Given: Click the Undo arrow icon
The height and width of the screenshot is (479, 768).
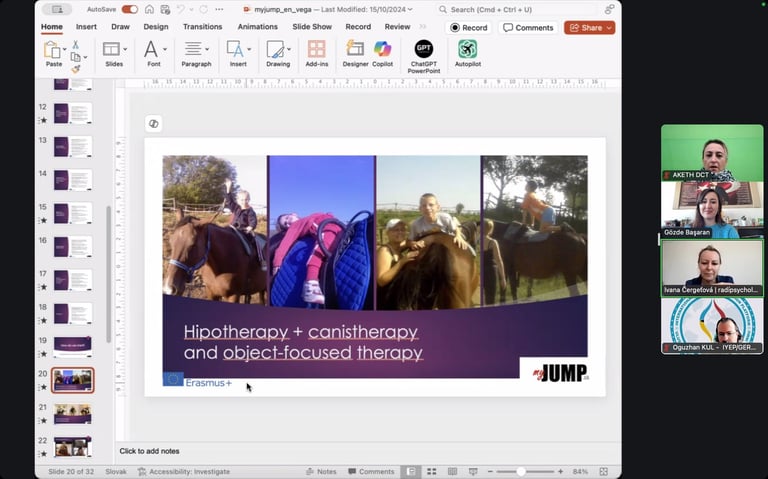Looking at the screenshot, I should (x=180, y=9).
